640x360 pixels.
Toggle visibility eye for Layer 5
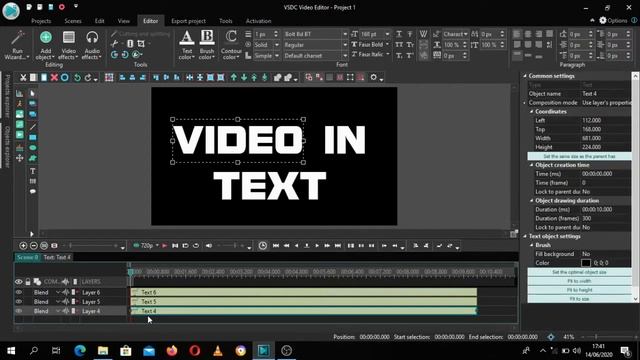[x=19, y=302]
